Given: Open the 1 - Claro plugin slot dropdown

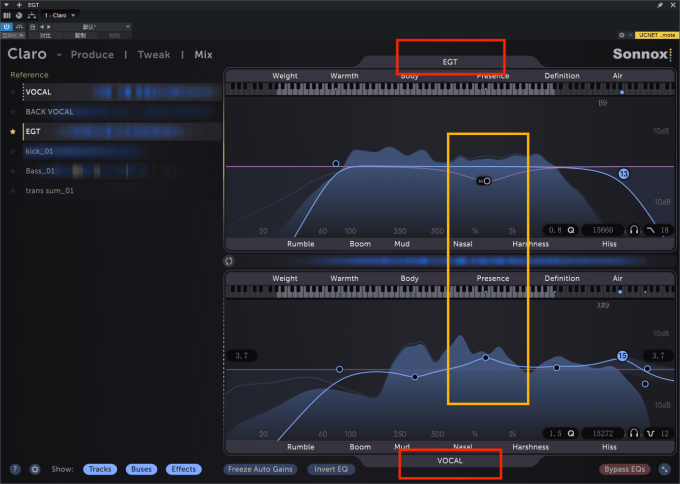Looking at the screenshot, I should pos(66,17).
